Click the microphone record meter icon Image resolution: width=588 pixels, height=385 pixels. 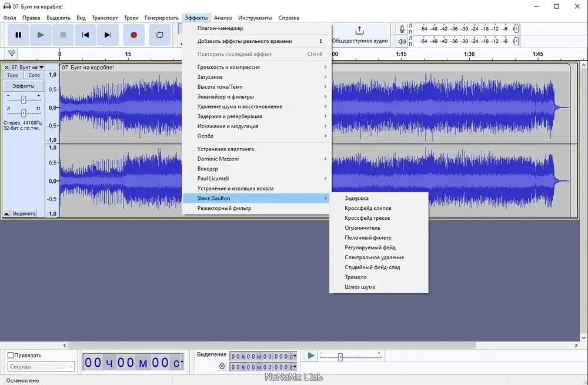[x=402, y=29]
